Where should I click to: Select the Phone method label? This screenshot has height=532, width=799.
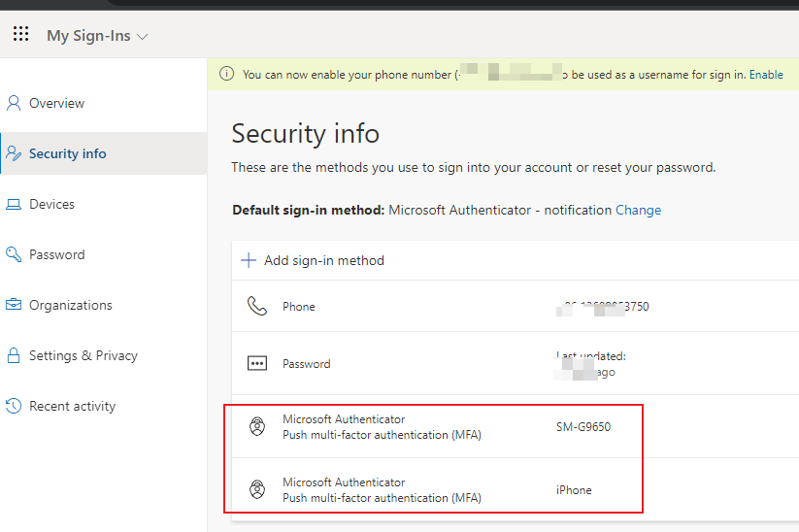pos(299,306)
